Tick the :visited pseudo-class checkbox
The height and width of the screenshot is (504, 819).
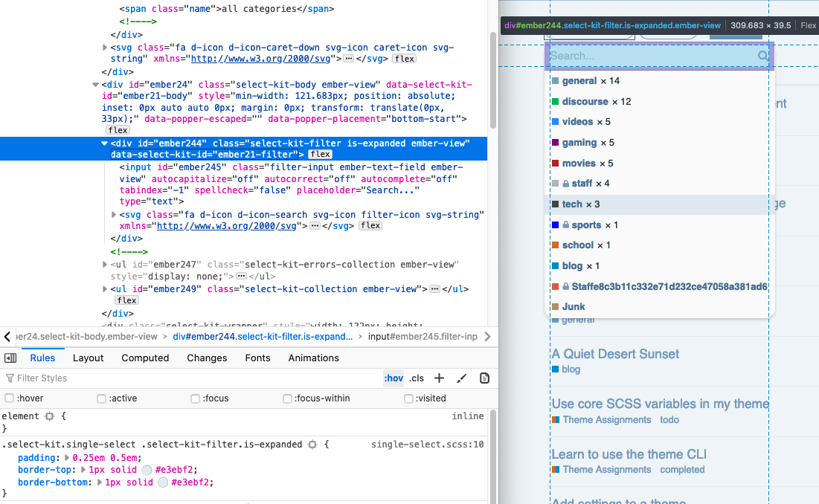coord(408,398)
